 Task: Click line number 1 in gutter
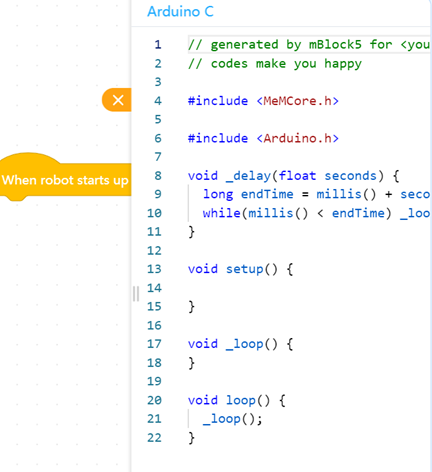tap(158, 45)
